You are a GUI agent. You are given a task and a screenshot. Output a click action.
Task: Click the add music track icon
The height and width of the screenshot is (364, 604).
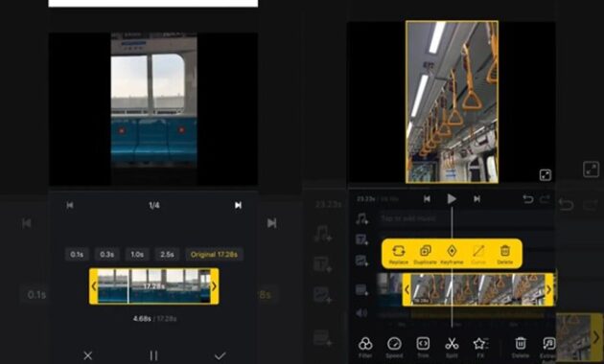coord(361,219)
